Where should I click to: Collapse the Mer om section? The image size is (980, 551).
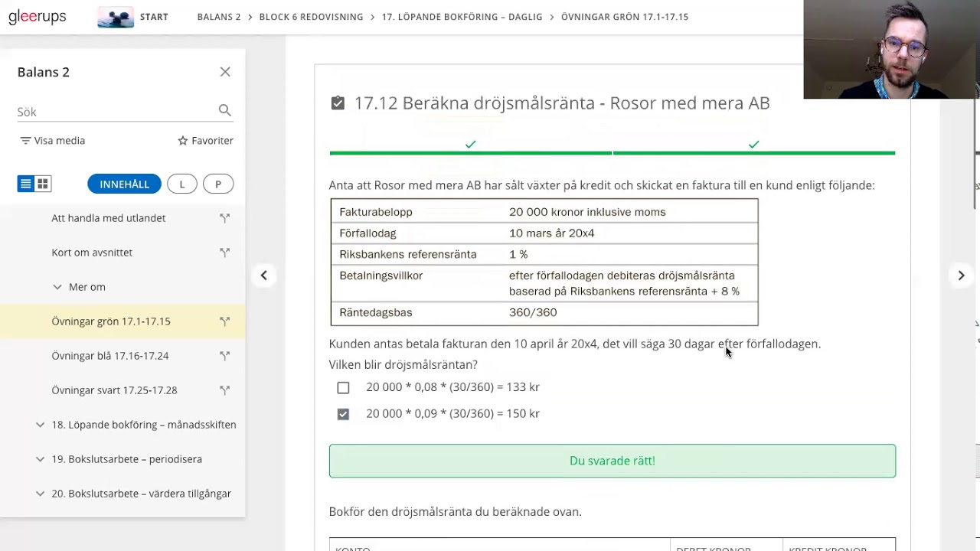(57, 287)
